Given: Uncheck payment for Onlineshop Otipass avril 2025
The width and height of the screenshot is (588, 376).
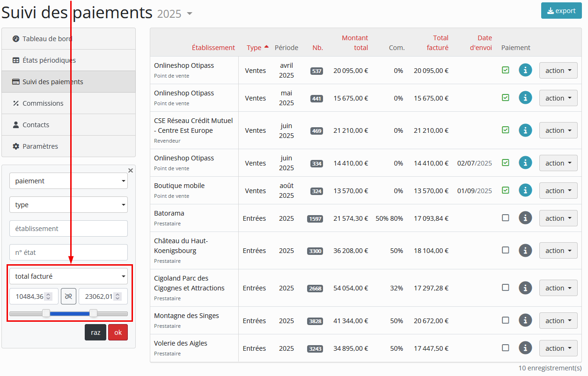Looking at the screenshot, I should click(x=505, y=70).
